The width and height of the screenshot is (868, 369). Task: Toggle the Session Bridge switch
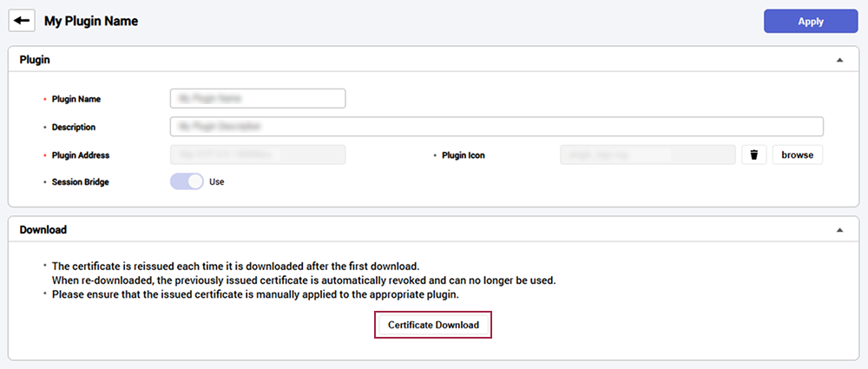click(x=187, y=181)
